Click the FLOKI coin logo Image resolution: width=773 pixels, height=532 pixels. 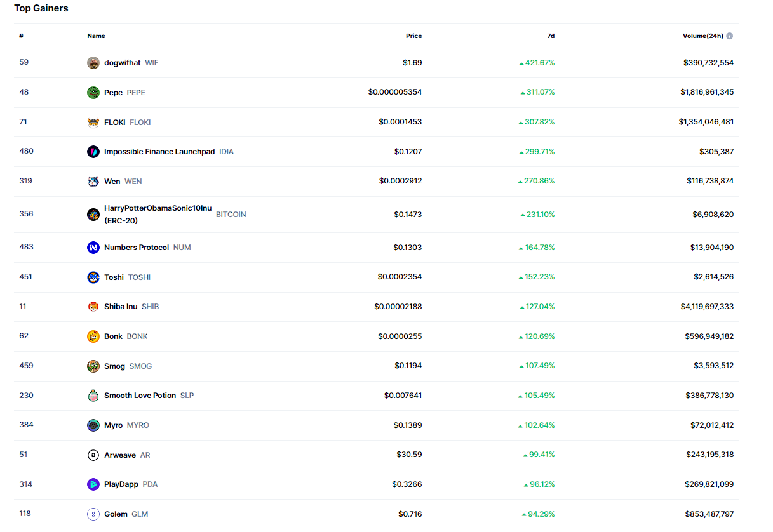[93, 123]
